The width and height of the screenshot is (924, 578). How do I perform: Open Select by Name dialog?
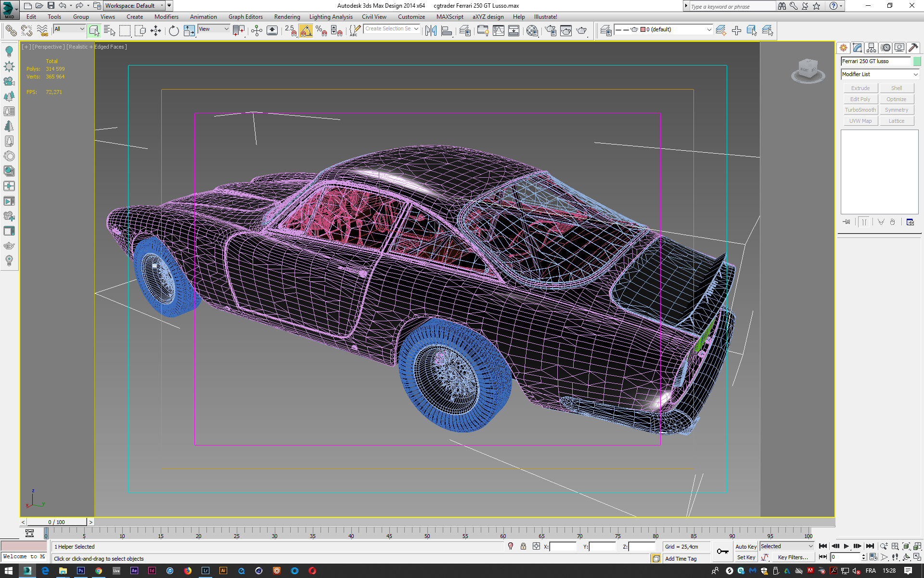click(110, 31)
